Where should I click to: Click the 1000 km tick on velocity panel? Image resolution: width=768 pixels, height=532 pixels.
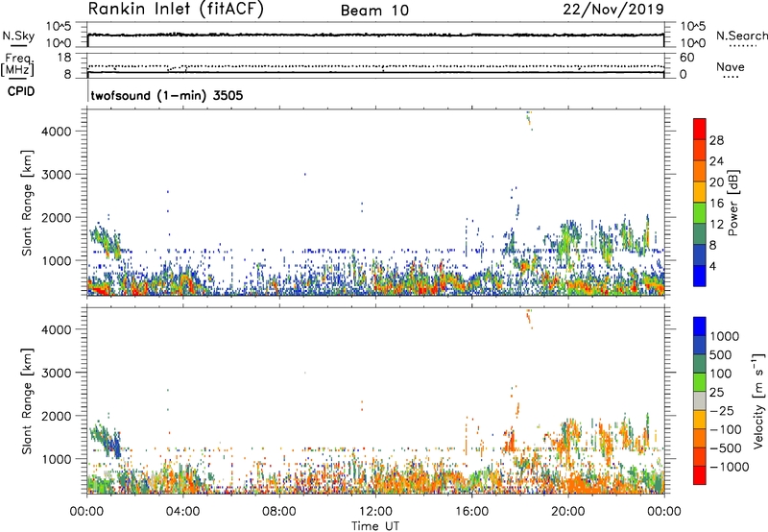click(x=56, y=459)
